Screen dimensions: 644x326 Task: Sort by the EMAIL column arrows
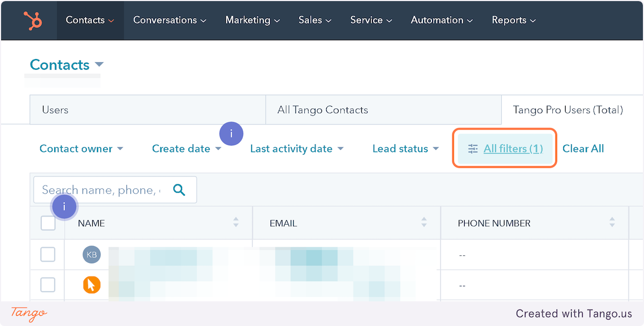pos(424,223)
